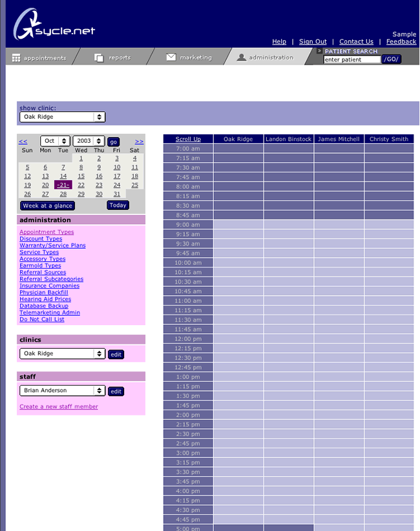This screenshot has width=420, height=531.
Task: Click the edit button for Oak Ridge clinic
Action: point(116,354)
